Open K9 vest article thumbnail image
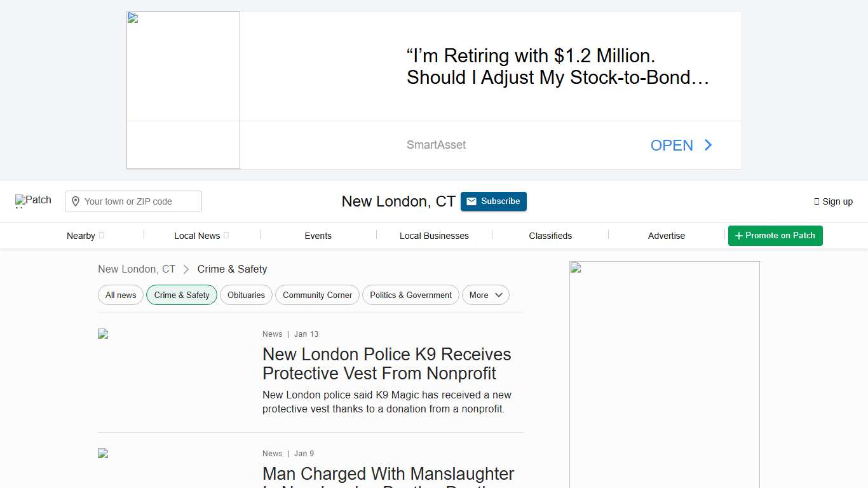Viewport: 868px width, 488px height. (x=103, y=334)
